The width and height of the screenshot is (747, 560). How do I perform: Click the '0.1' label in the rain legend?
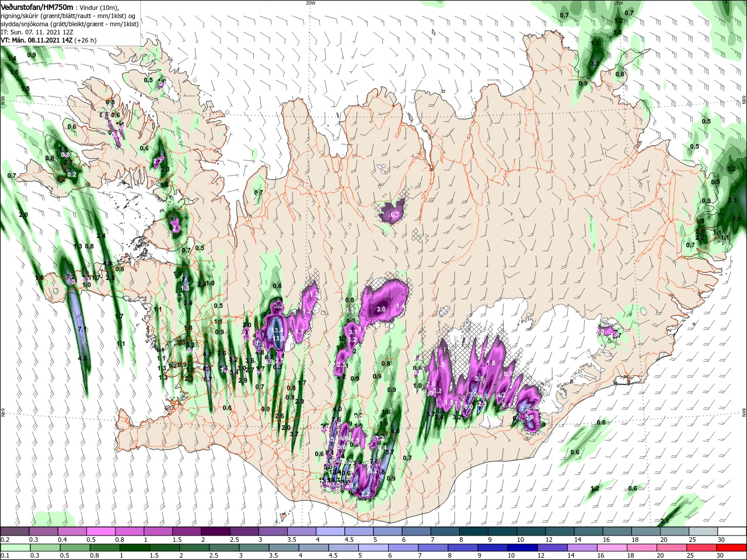pyautogui.click(x=5, y=556)
